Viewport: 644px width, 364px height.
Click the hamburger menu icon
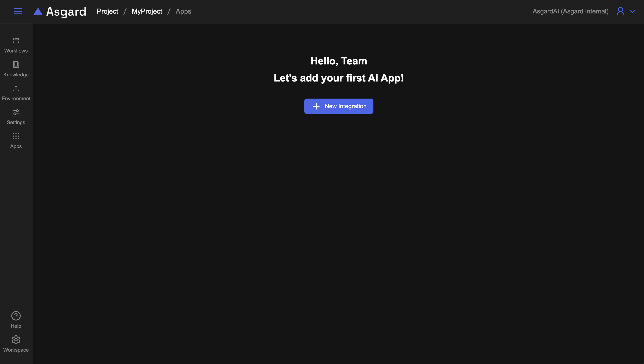[18, 11]
